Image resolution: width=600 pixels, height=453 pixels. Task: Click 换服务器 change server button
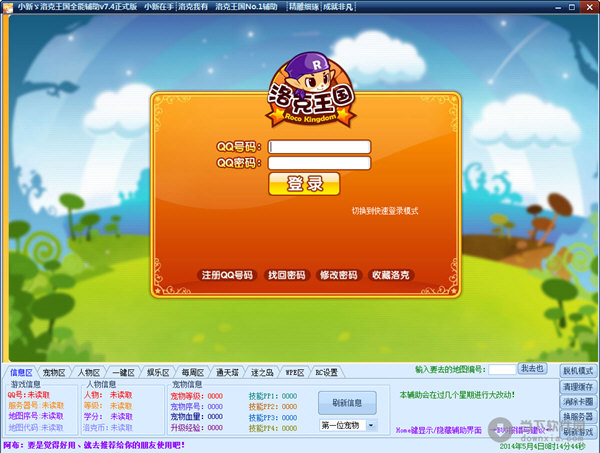click(578, 417)
